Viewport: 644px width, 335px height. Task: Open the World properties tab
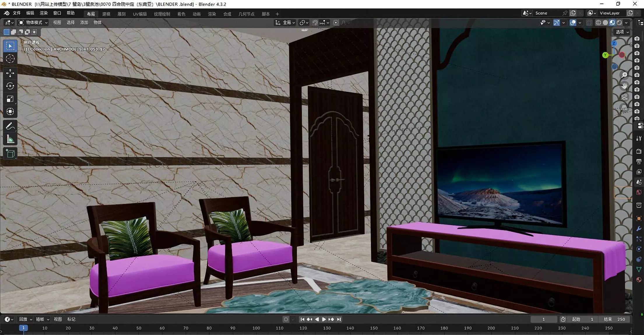point(639,192)
